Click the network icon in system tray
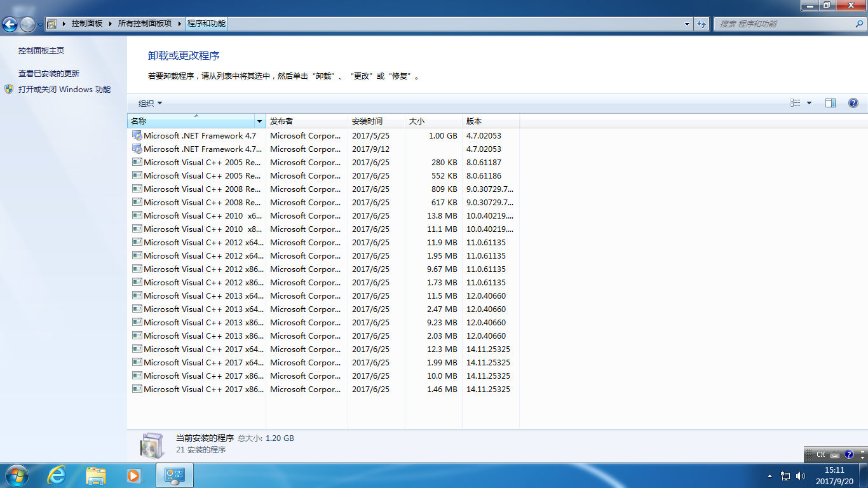Viewport: 868px width, 488px height. 785,476
